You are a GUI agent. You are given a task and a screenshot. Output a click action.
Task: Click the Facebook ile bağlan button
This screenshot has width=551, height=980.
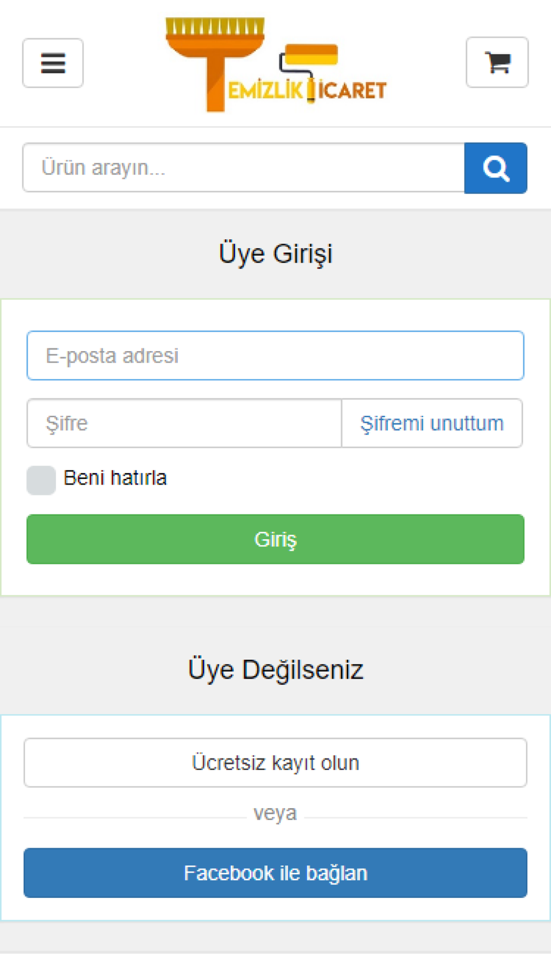pyautogui.click(x=275, y=873)
